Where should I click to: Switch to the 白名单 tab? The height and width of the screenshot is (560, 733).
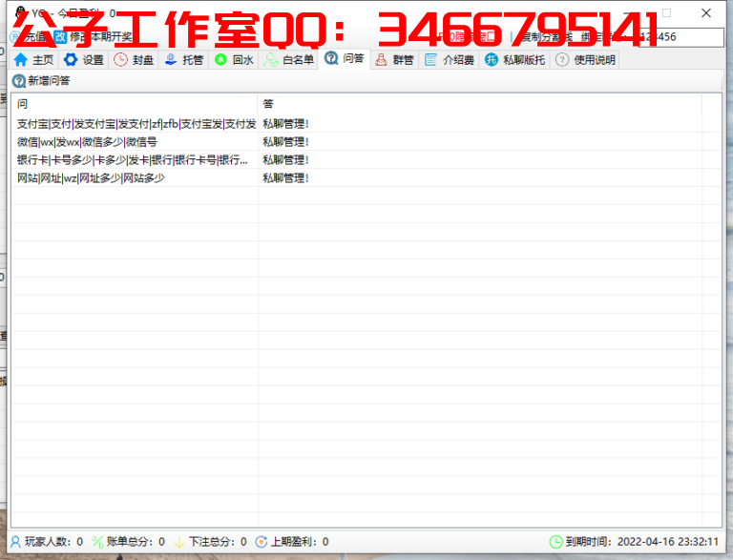pyautogui.click(x=288, y=60)
